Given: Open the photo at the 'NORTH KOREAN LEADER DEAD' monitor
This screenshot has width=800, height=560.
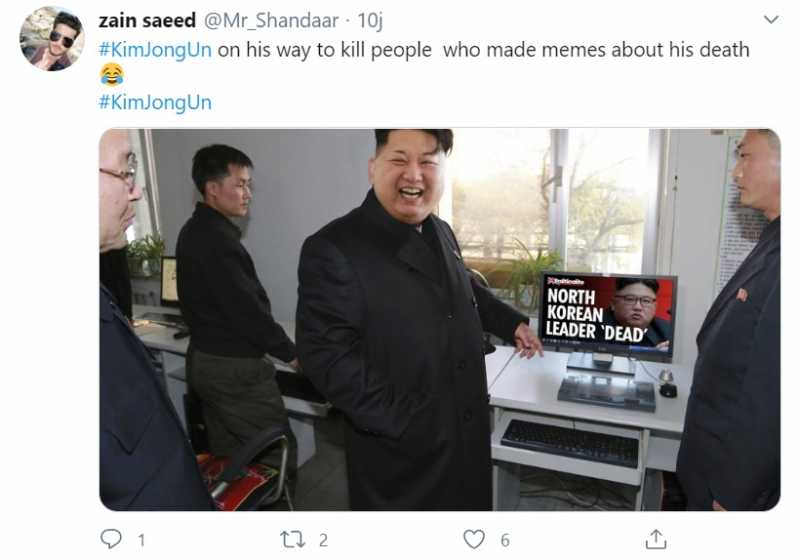Looking at the screenshot, I should [608, 312].
